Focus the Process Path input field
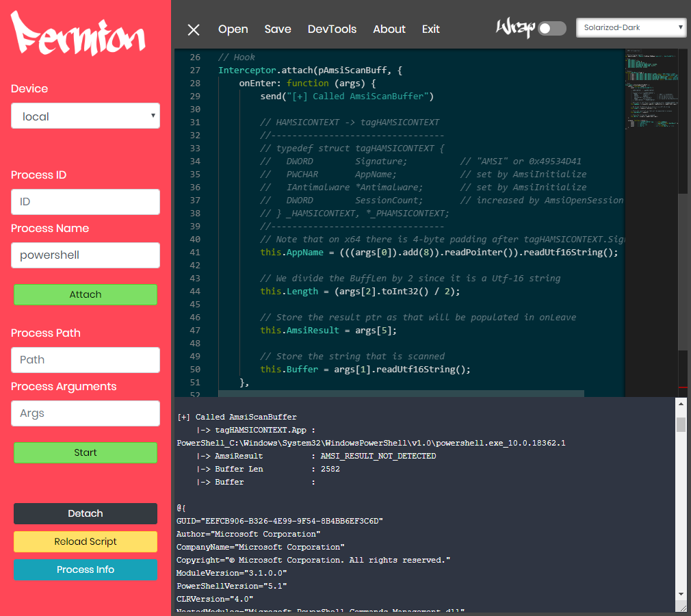This screenshot has height=616, width=691. [x=86, y=360]
